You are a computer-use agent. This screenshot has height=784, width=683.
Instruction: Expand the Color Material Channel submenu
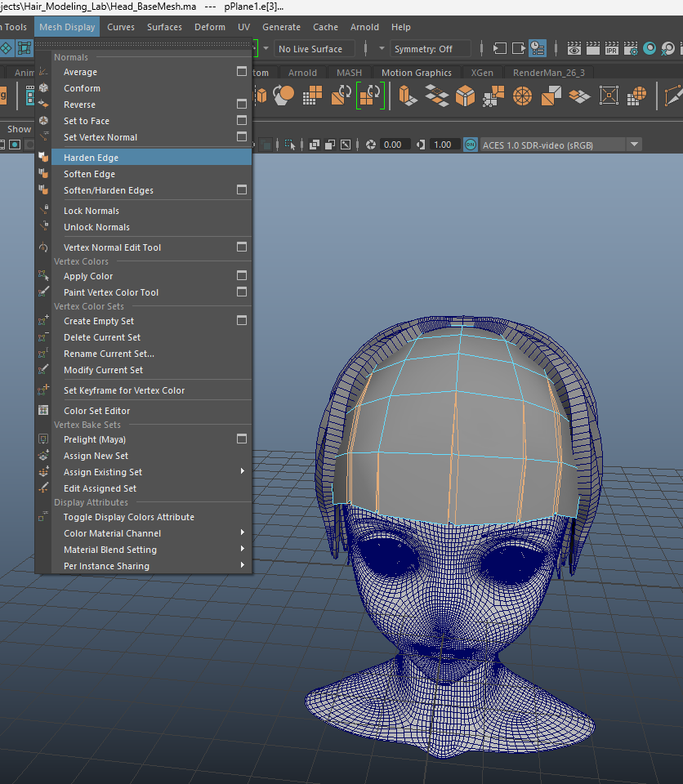242,532
